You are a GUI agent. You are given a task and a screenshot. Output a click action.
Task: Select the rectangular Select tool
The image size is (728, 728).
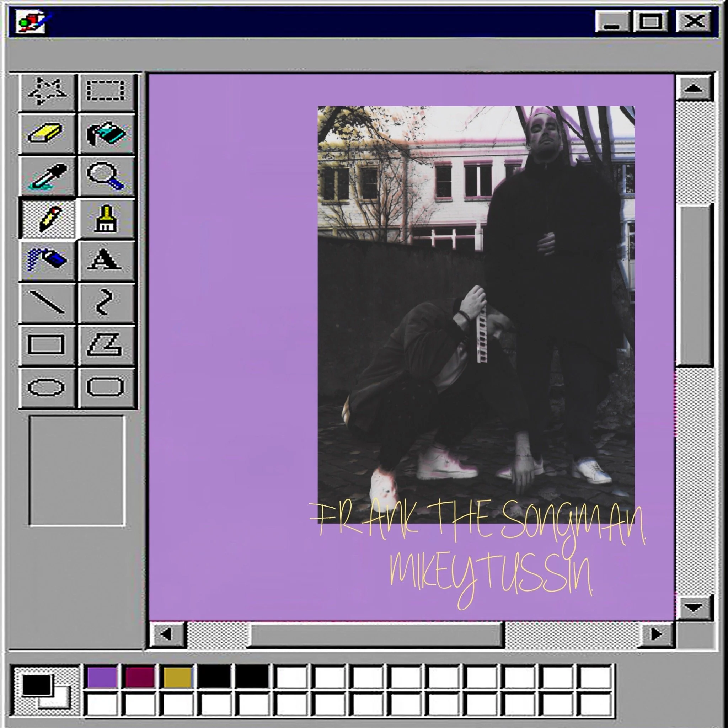point(106,91)
